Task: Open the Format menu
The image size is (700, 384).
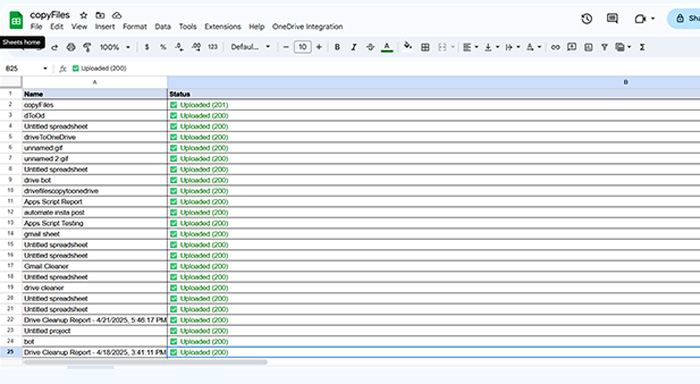Action: point(135,27)
